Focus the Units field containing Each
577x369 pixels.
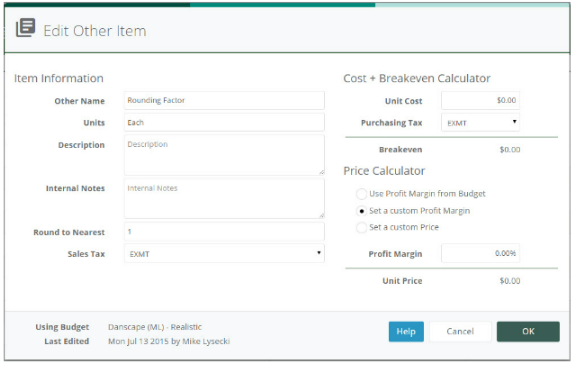tap(224, 123)
